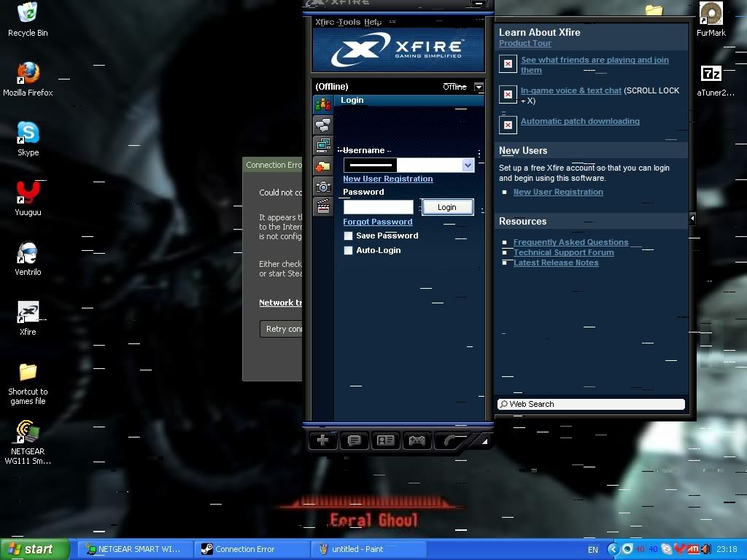Open the Username dropdown arrow
The image size is (747, 560).
pos(468,165)
